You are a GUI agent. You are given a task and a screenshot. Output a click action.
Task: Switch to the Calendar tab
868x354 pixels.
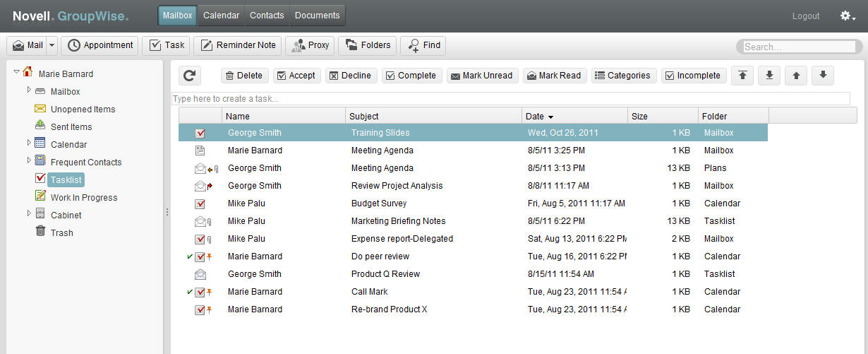coord(221,16)
